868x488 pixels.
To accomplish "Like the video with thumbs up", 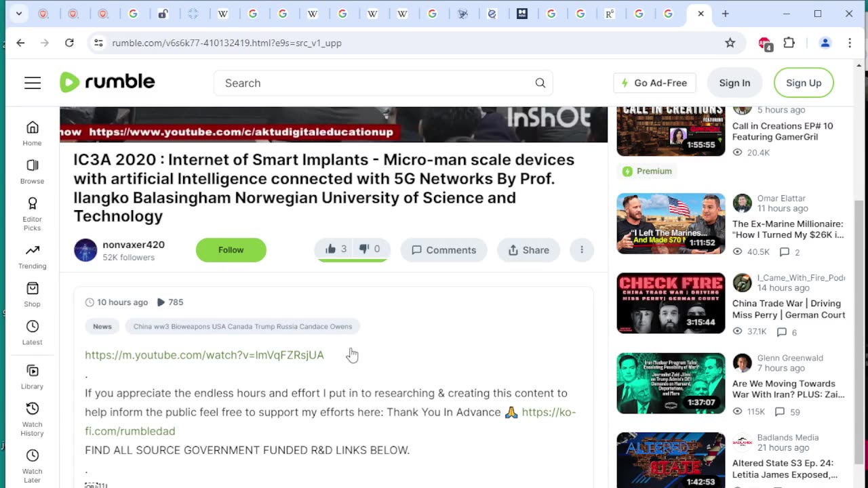I will [335, 249].
